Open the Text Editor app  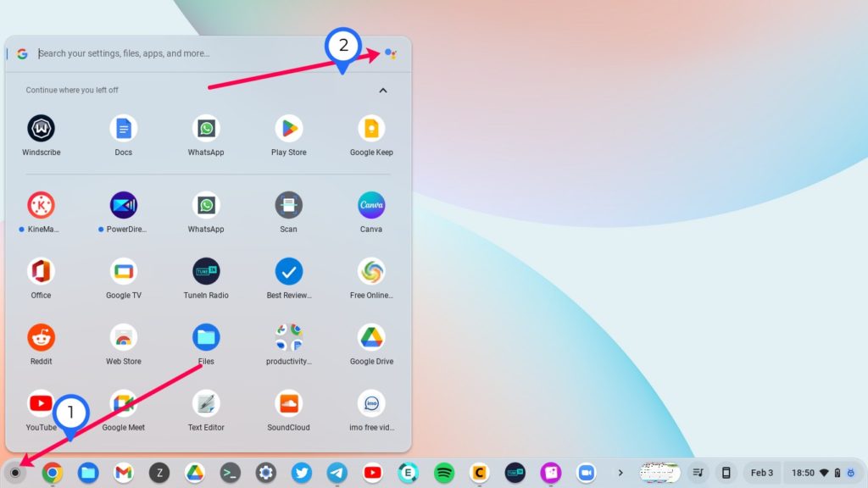206,403
